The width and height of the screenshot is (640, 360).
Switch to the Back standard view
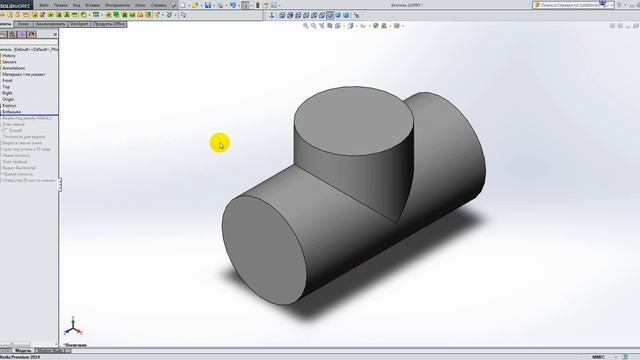pos(290,15)
